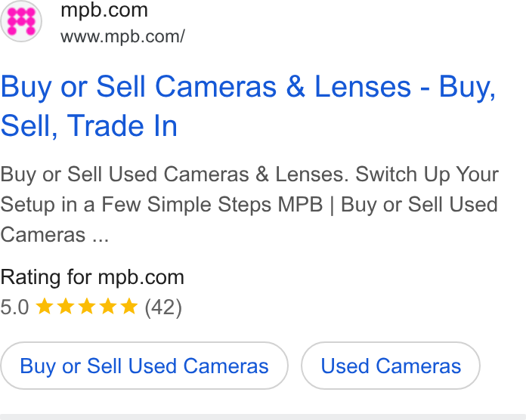Click the (42) review count

[x=163, y=307]
